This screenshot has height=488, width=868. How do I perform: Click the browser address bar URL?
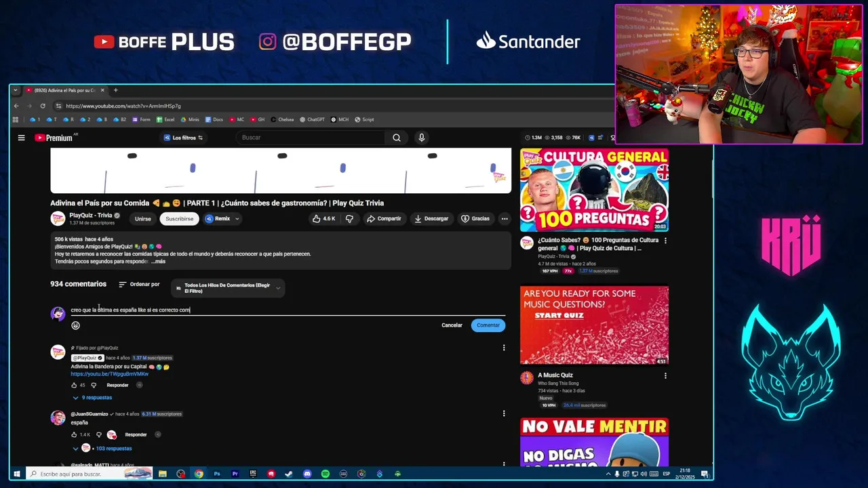[x=123, y=106]
